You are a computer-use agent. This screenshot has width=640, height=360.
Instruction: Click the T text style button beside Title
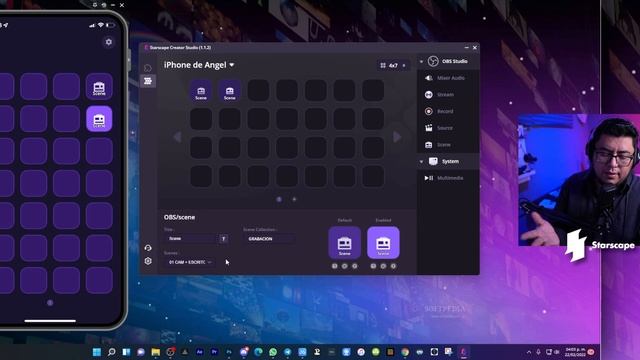coord(224,239)
